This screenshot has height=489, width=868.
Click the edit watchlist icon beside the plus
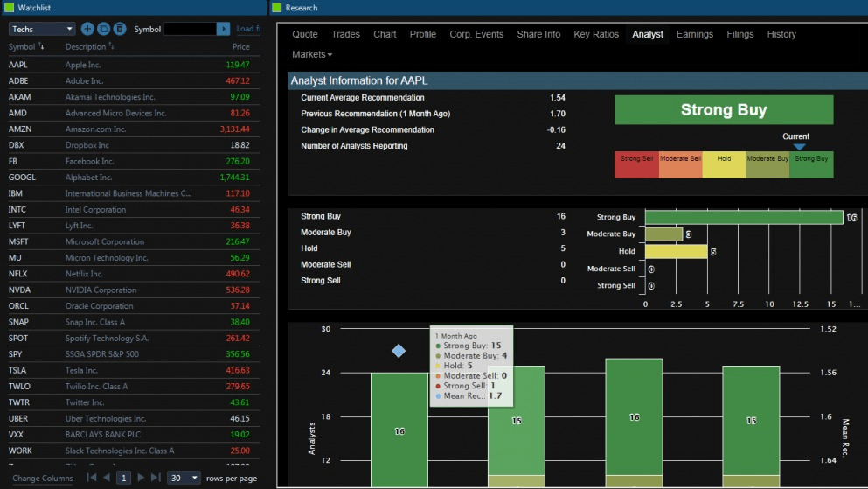point(103,29)
